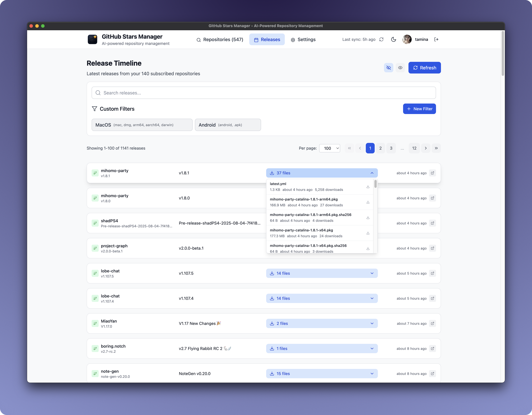Expand 2 files for MiaoYan
The width and height of the screenshot is (532, 415).
coord(322,324)
